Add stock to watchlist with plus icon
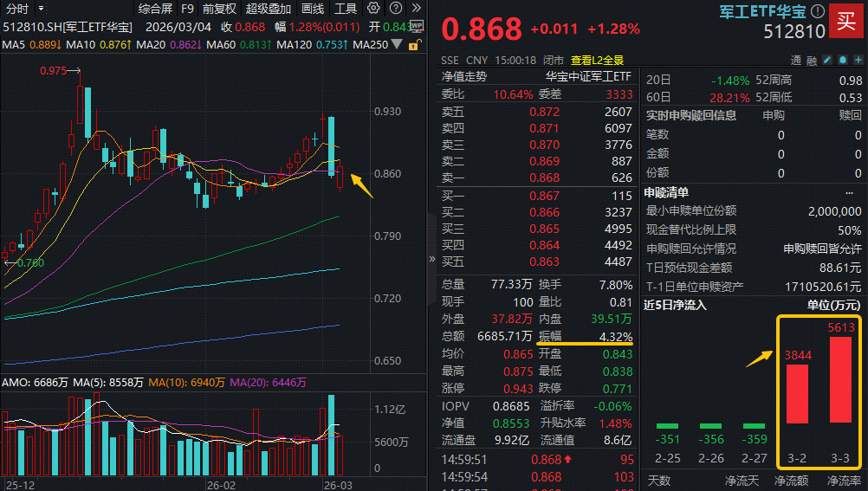The image size is (868, 491). click(x=857, y=61)
